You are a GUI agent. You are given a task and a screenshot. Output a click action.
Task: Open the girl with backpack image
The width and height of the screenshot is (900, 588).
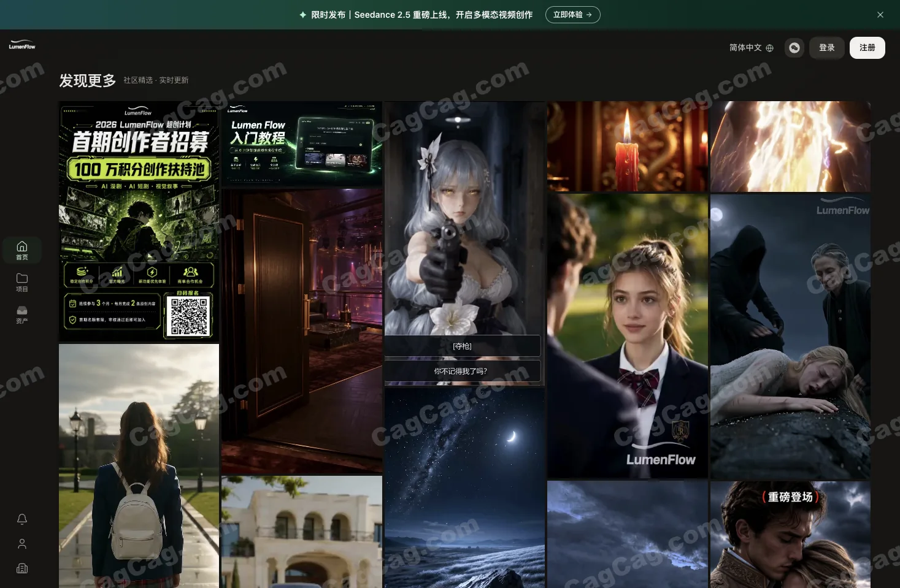[139, 466]
